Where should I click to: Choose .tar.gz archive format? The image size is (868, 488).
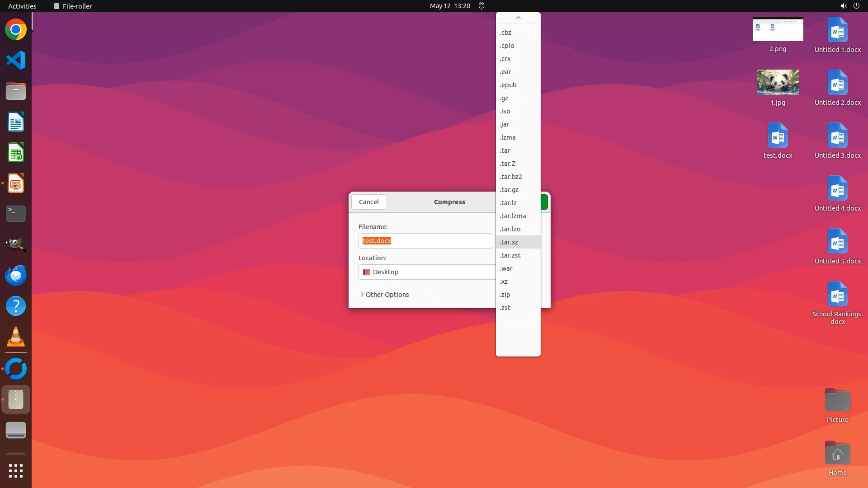509,190
